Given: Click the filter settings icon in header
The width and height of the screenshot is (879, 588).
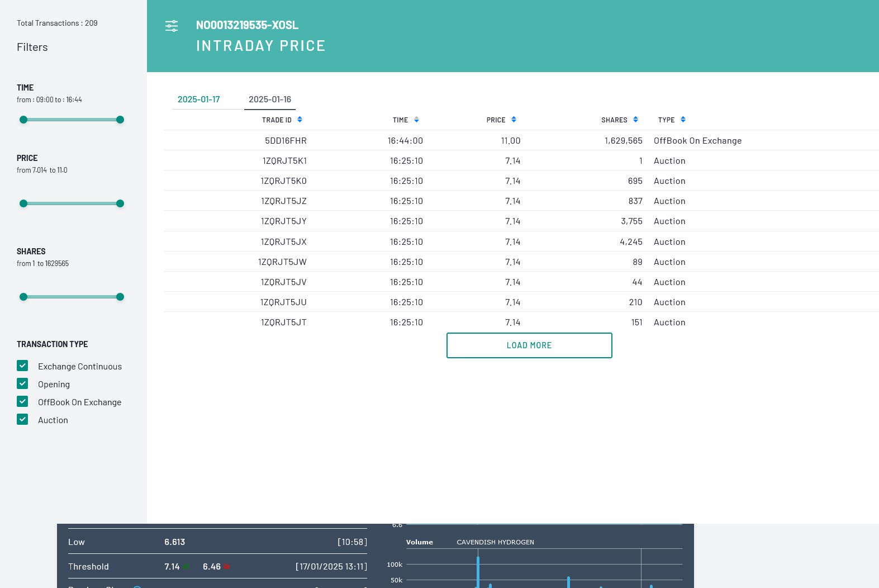Looking at the screenshot, I should point(172,26).
